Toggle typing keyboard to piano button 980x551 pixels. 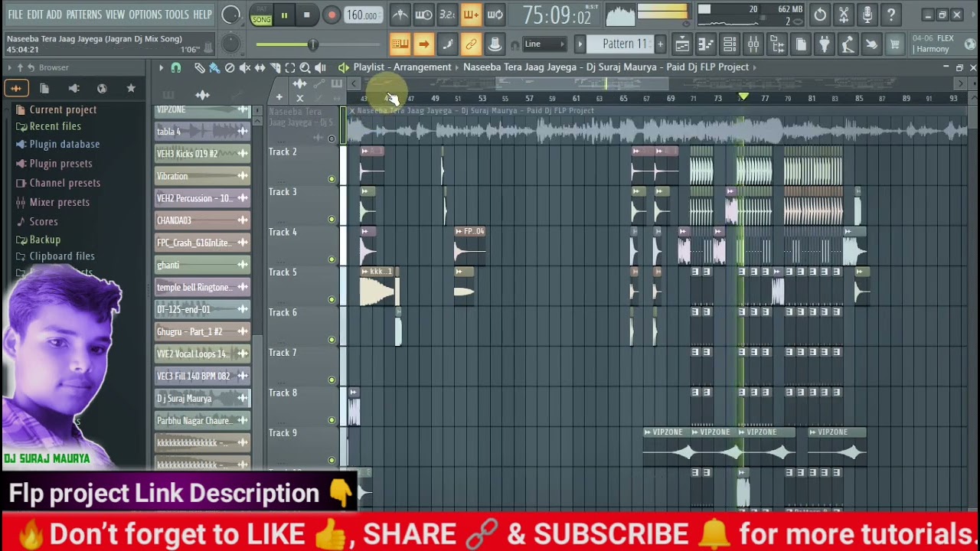point(400,44)
